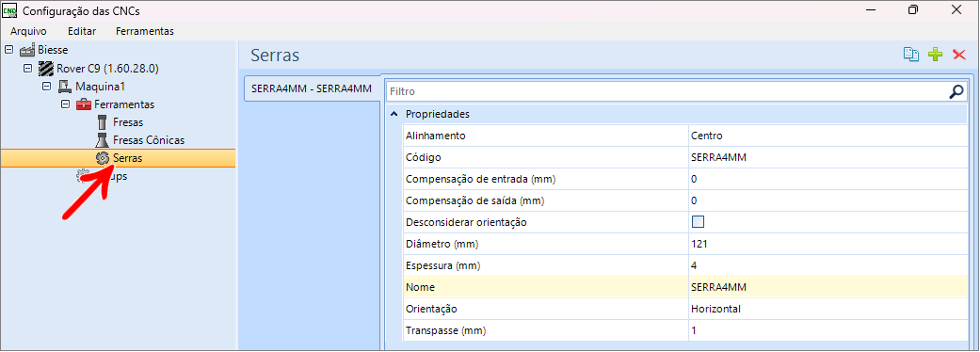Click the search magnifier in filter box
The image size is (980, 352).
956,91
